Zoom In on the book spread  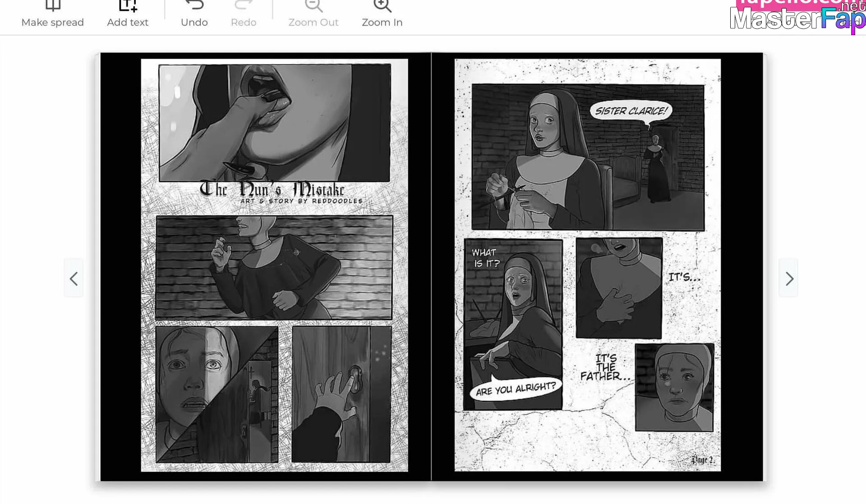[382, 15]
